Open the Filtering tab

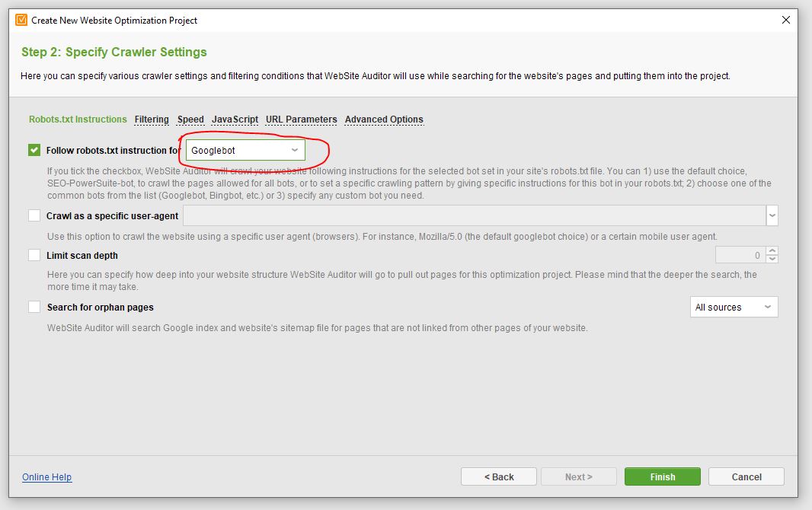pos(152,120)
